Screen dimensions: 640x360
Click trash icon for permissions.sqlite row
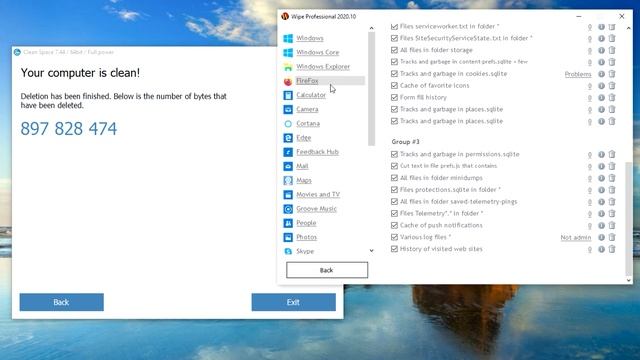(x=612, y=154)
